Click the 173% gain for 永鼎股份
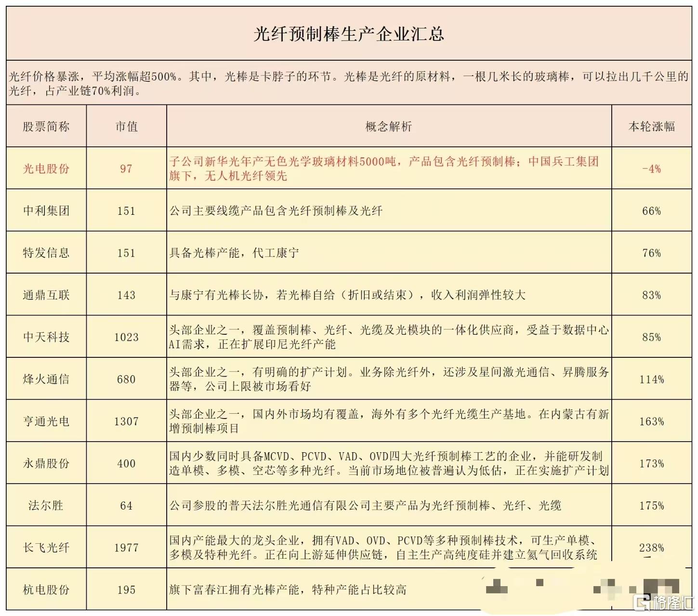698x616 pixels. pos(652,464)
